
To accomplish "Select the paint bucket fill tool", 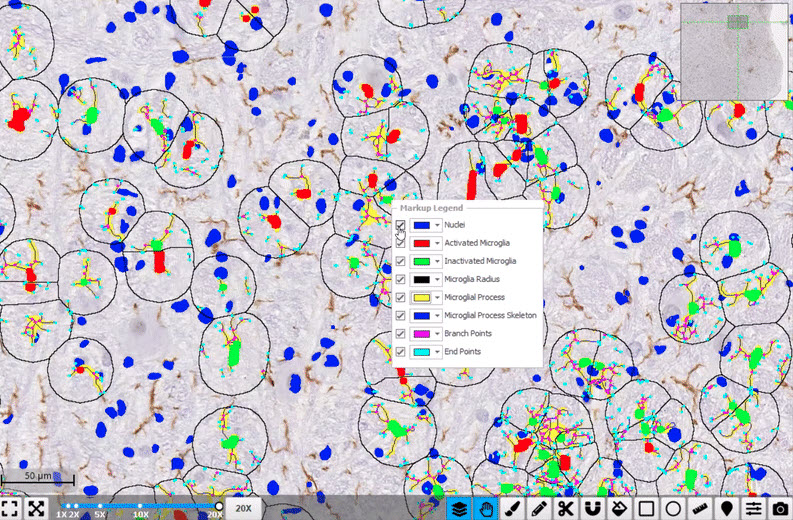I will pyautogui.click(x=620, y=508).
